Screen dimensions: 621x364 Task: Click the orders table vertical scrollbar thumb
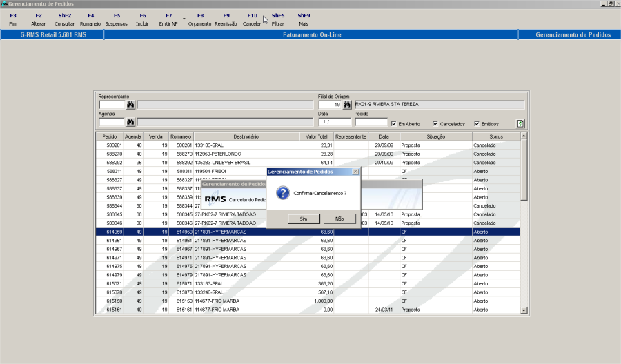point(524,170)
